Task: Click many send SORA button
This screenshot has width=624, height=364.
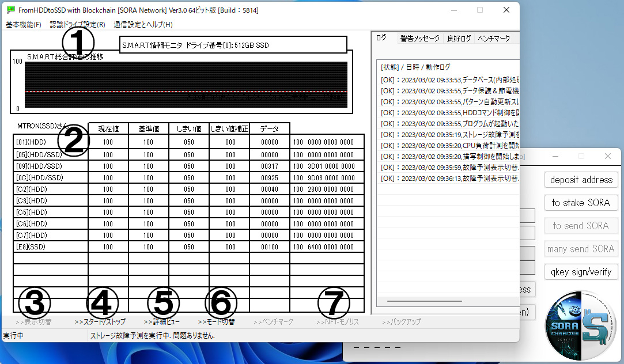Action: coord(581,249)
